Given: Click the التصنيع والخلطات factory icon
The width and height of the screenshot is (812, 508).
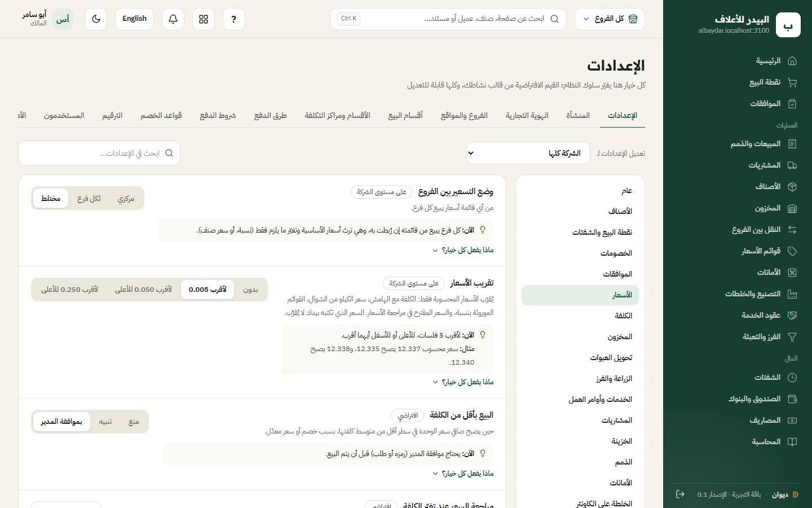Looking at the screenshot, I should point(792,294).
